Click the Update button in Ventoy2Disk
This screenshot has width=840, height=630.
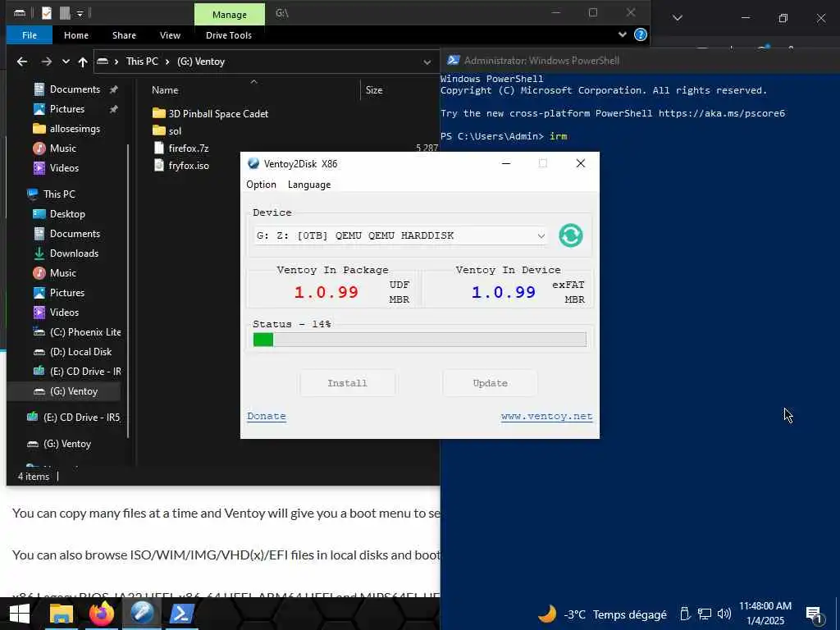(490, 383)
